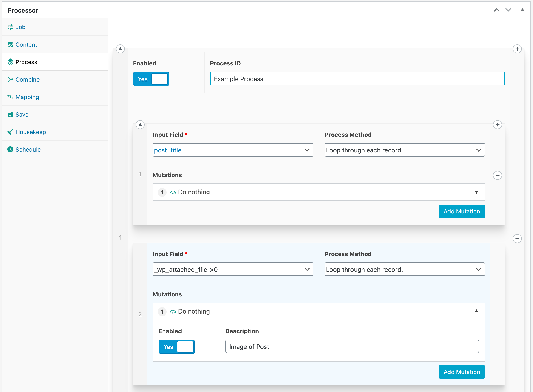533x392 pixels.
Task: Collapse the second Do nothing mutation arrow
Action: [476, 311]
